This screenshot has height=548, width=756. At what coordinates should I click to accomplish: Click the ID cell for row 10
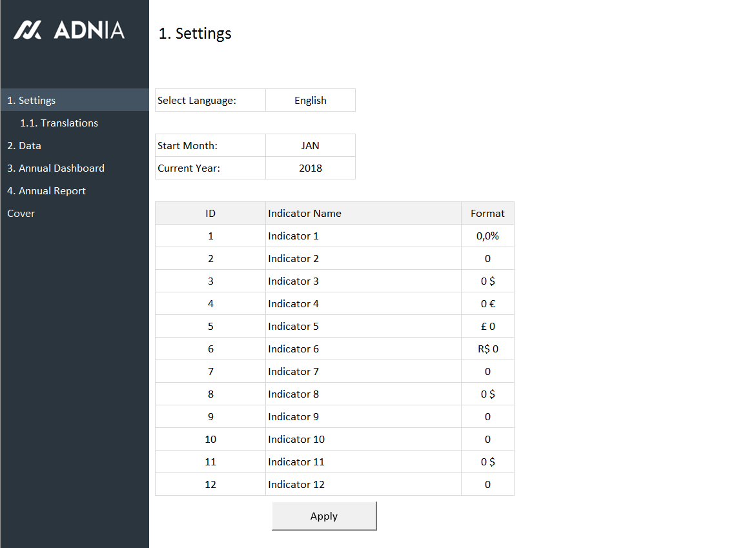(x=210, y=439)
